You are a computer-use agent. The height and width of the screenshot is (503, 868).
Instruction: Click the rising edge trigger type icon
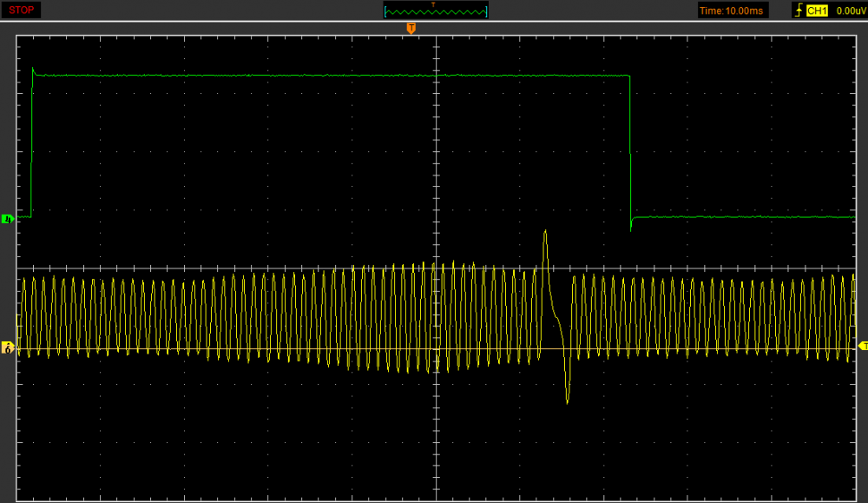tap(798, 10)
